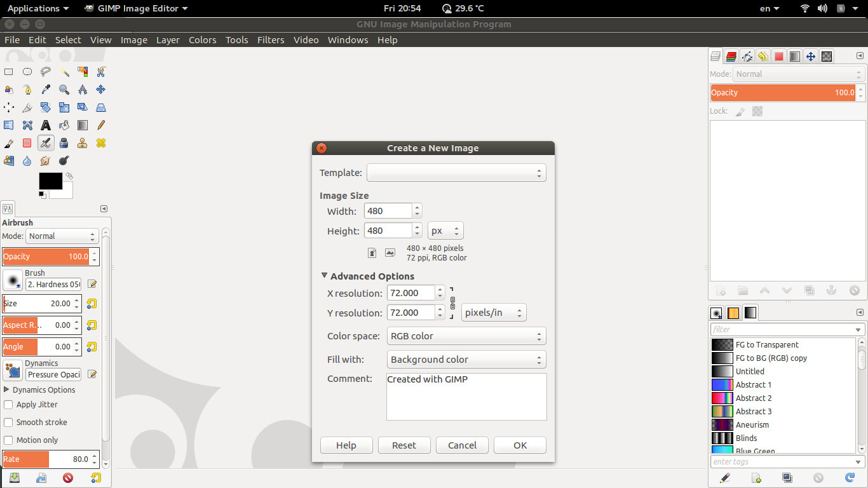Refresh gradients using the reload icon

pyautogui.click(x=850, y=477)
